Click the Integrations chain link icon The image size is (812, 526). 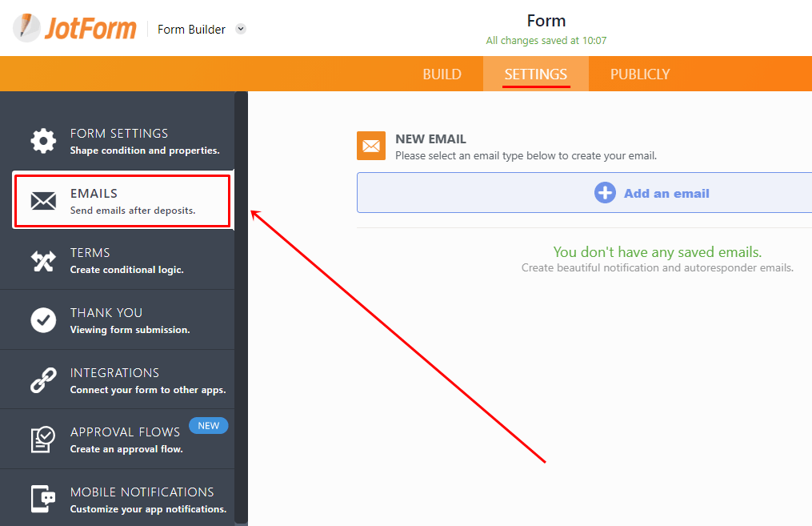(43, 380)
